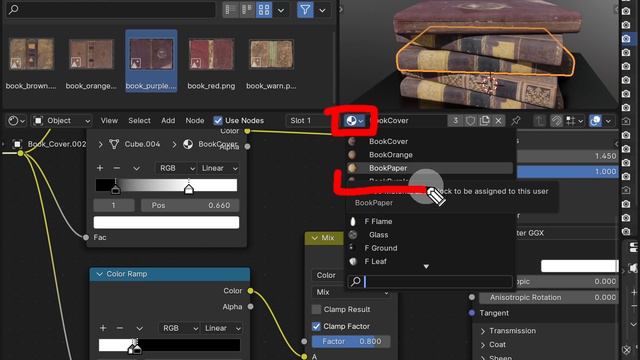Viewport: 640px width, 360px height.
Task: Open the Node menu
Action: pos(195,121)
